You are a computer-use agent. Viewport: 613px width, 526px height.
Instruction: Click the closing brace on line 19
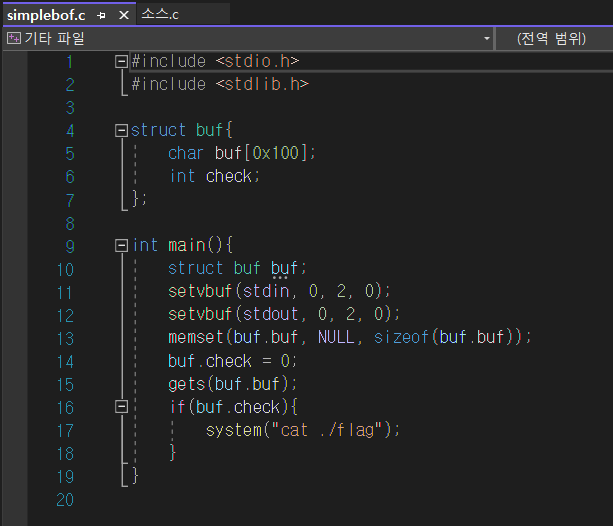click(135, 476)
